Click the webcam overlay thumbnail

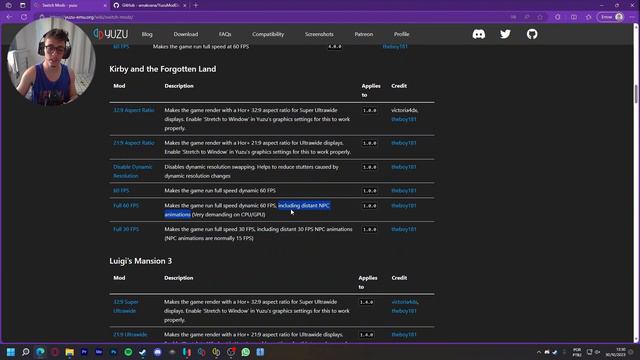51,61
